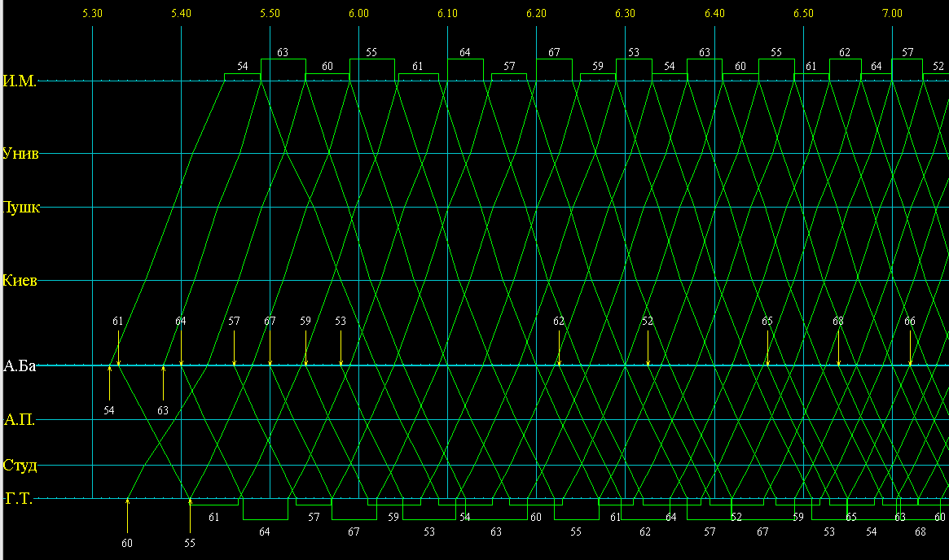Viewport: 949px width, 560px height.
Task: Click the Унив station label
Action: click(x=21, y=153)
